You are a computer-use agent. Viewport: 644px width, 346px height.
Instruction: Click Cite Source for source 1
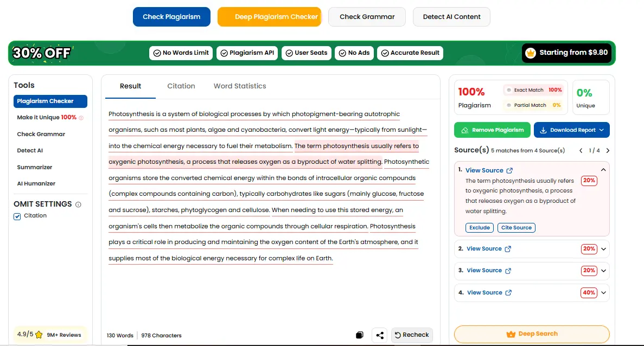[517, 228]
